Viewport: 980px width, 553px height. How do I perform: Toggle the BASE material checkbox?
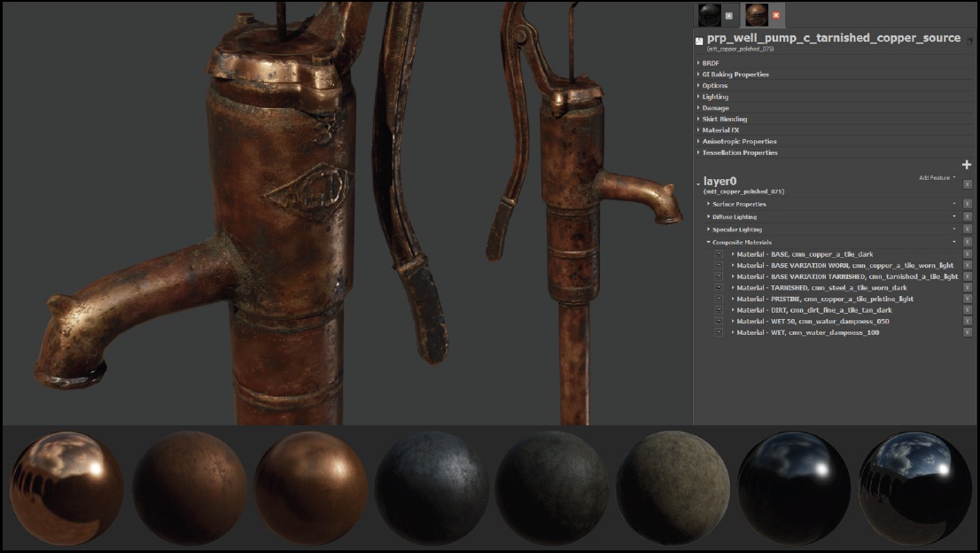coord(719,254)
